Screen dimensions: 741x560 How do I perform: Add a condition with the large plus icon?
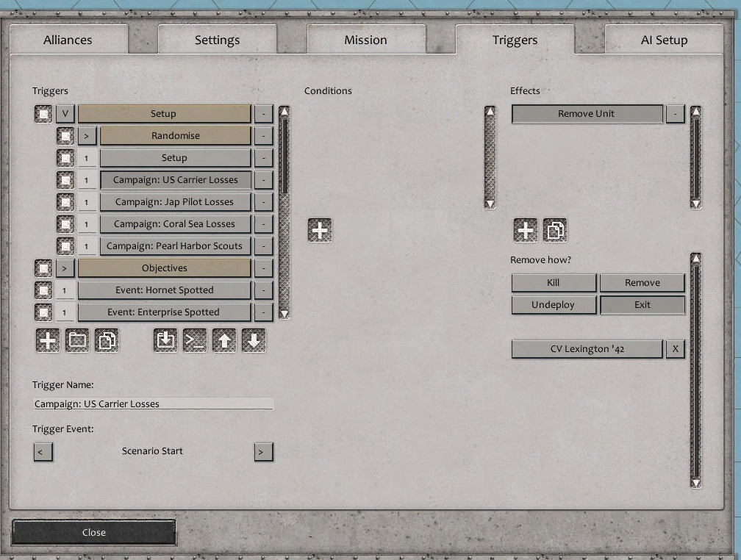320,230
